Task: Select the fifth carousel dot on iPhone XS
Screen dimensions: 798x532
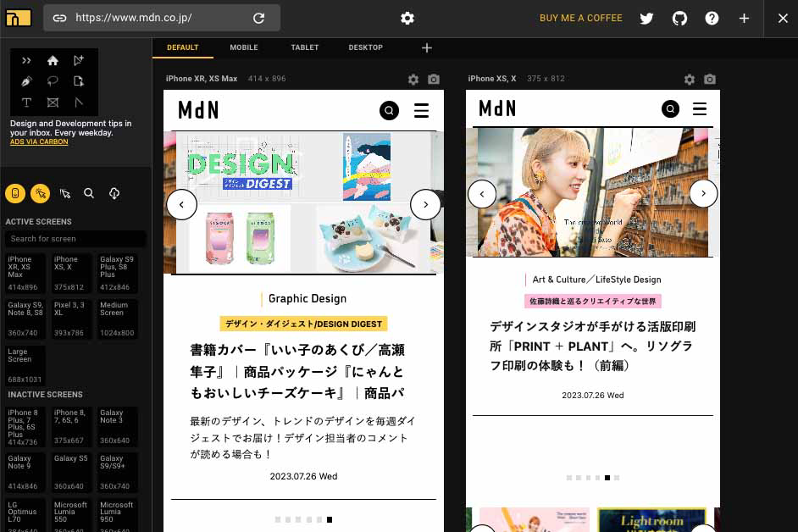Action: pos(607,478)
